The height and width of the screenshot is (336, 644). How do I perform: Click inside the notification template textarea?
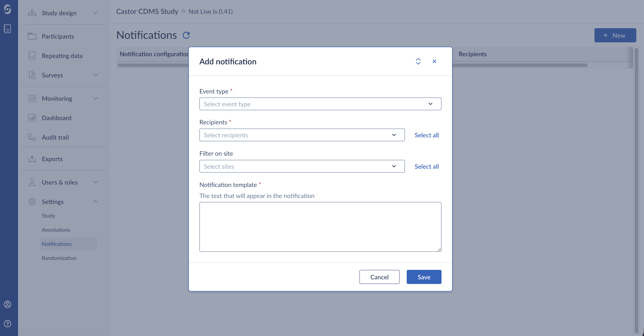click(x=320, y=227)
